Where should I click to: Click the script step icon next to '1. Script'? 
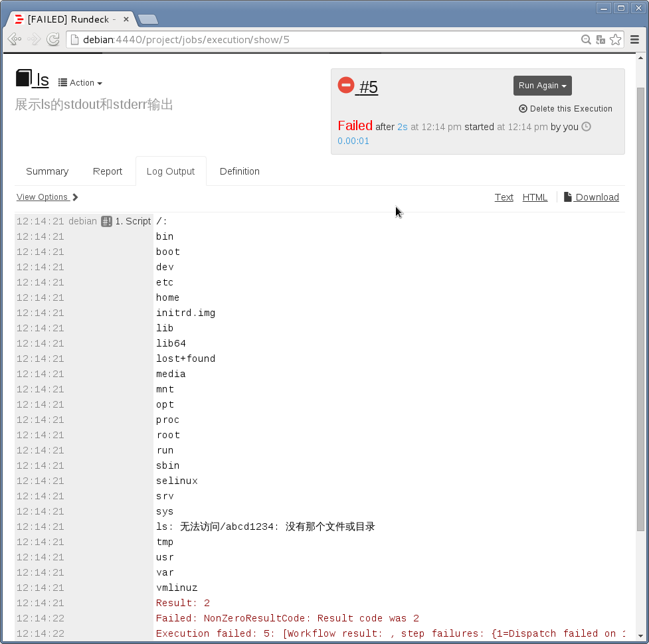(106, 221)
